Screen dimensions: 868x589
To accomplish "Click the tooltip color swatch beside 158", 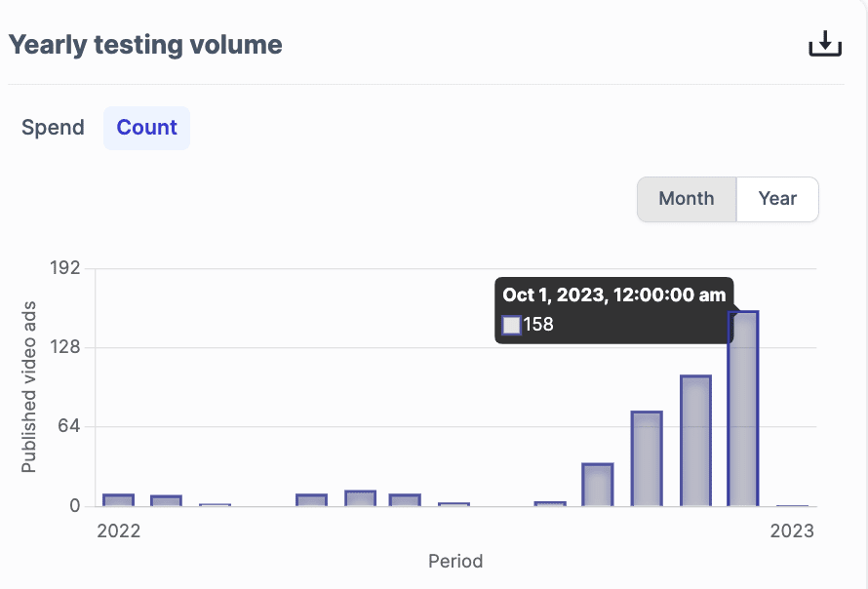I will tap(511, 325).
